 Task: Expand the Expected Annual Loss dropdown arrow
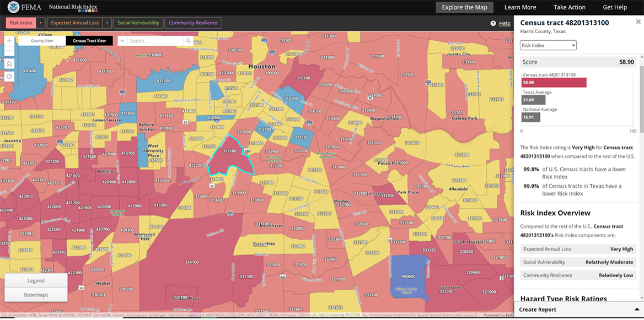coord(107,23)
